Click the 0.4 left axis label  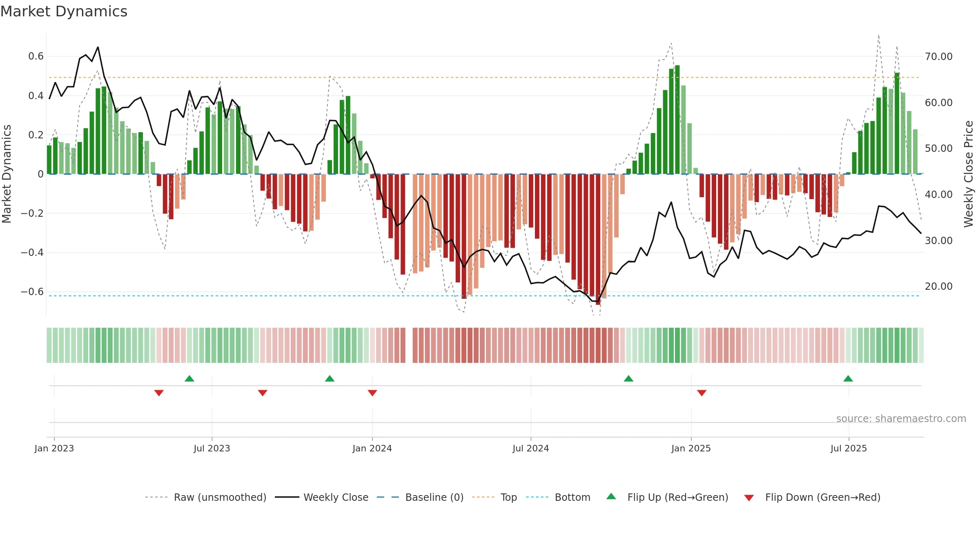tap(36, 96)
